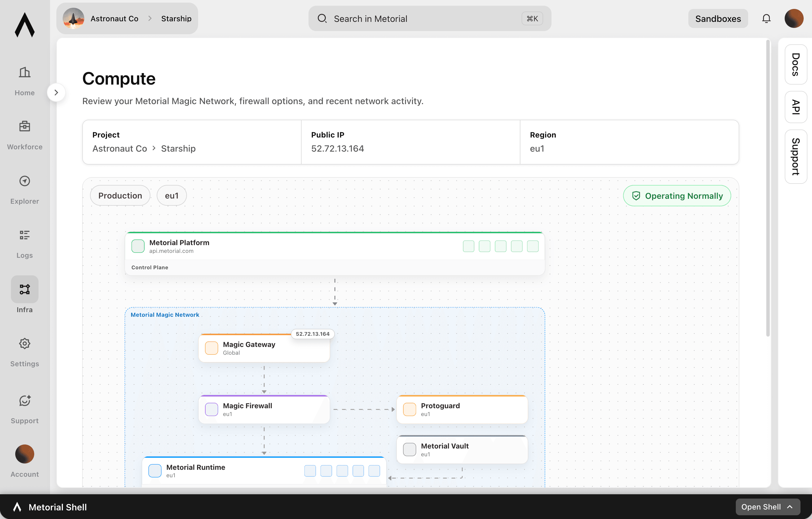This screenshot has width=812, height=519.
Task: Click the Compute page heading
Action: [x=119, y=79]
